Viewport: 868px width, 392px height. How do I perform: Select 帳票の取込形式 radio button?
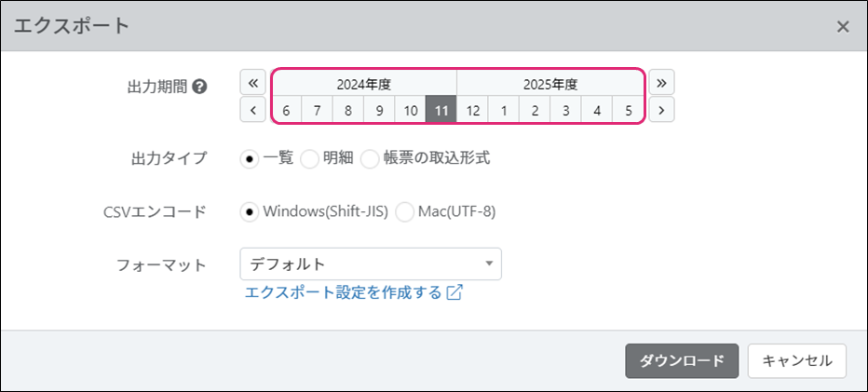click(x=370, y=158)
